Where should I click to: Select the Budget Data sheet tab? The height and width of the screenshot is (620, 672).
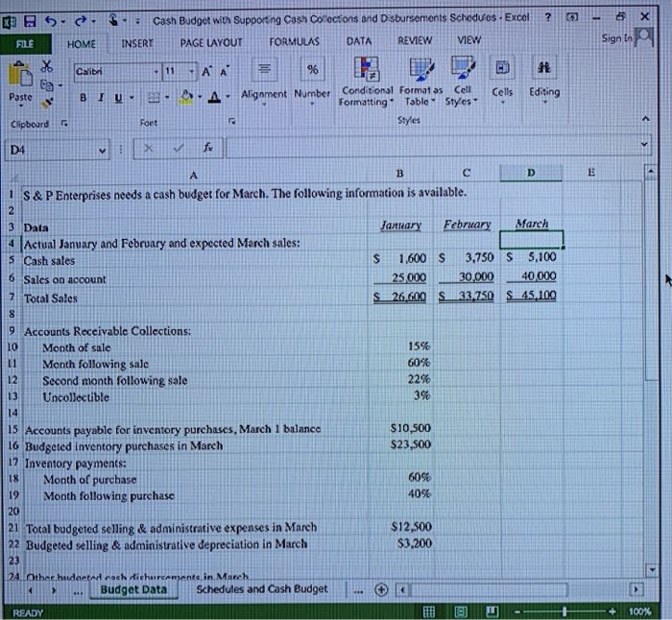(x=133, y=590)
